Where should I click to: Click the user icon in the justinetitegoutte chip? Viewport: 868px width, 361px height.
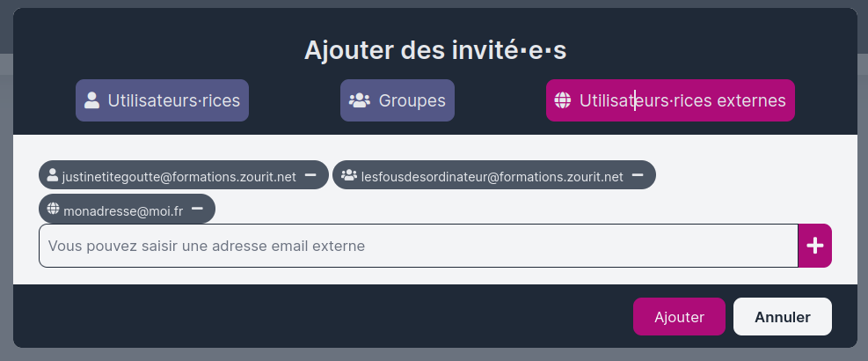pos(52,175)
